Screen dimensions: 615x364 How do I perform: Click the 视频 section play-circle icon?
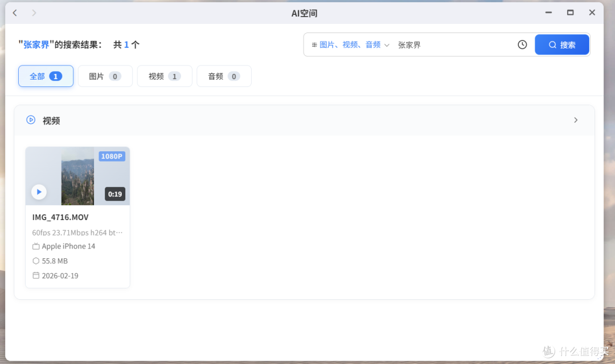[31, 120]
